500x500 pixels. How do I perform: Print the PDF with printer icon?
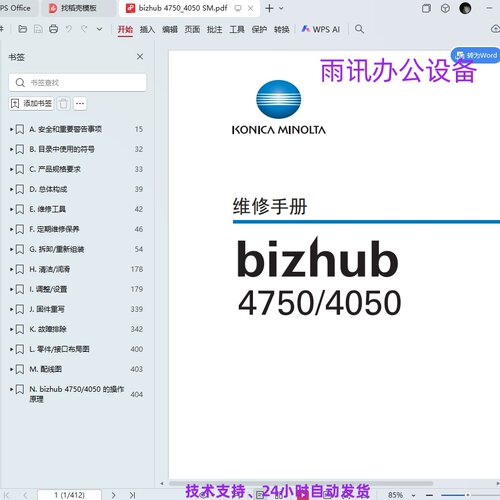coord(53,29)
